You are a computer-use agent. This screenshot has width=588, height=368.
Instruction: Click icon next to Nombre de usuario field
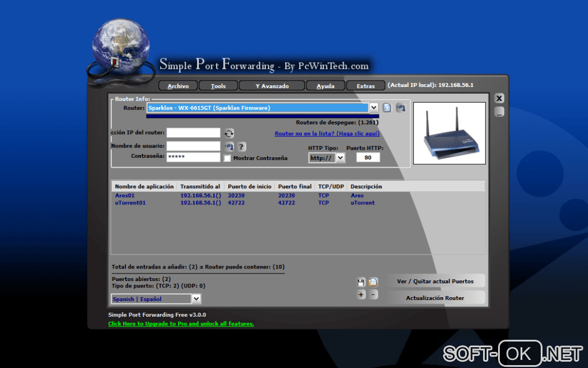tap(229, 146)
